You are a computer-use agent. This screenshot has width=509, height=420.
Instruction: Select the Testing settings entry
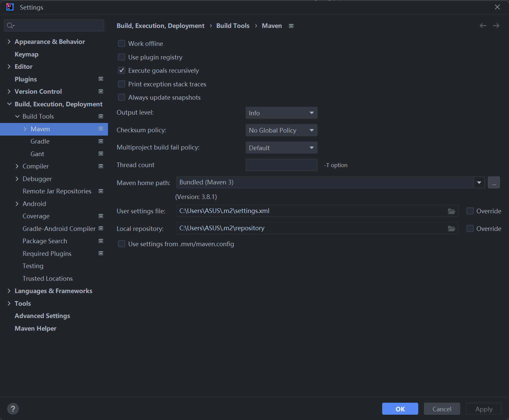[x=33, y=266]
